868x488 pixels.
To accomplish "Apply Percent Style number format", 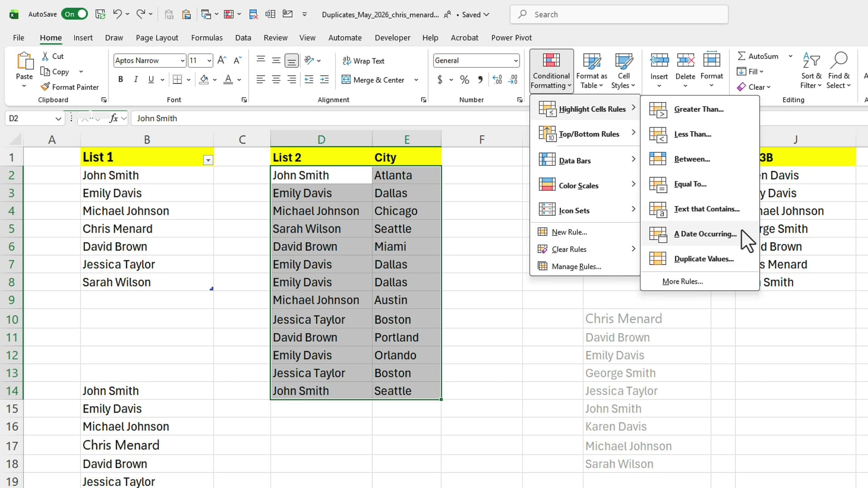I will point(464,80).
